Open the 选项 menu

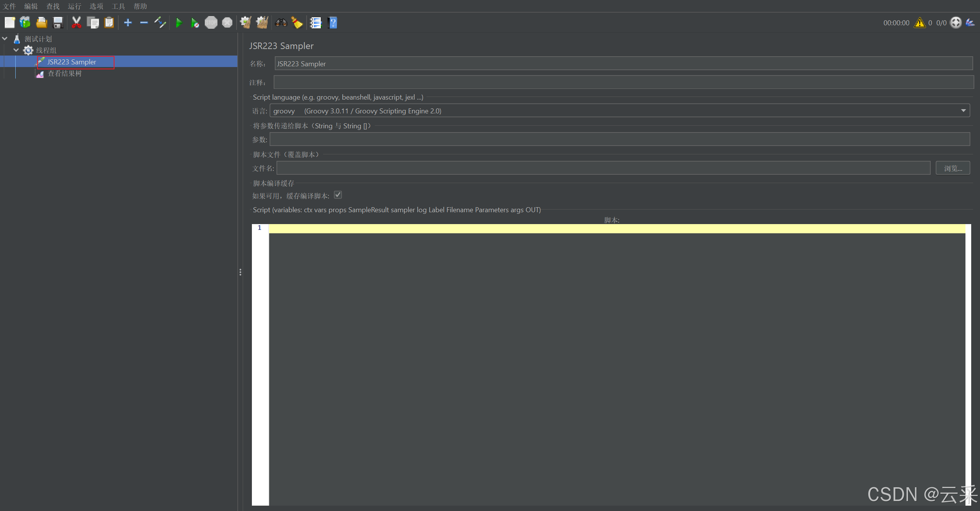tap(96, 6)
